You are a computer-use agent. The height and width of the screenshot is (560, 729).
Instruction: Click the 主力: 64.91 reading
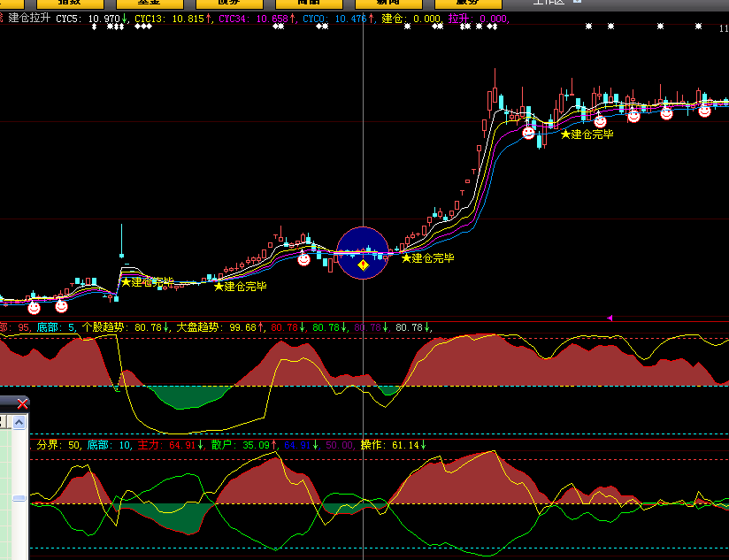170,445
